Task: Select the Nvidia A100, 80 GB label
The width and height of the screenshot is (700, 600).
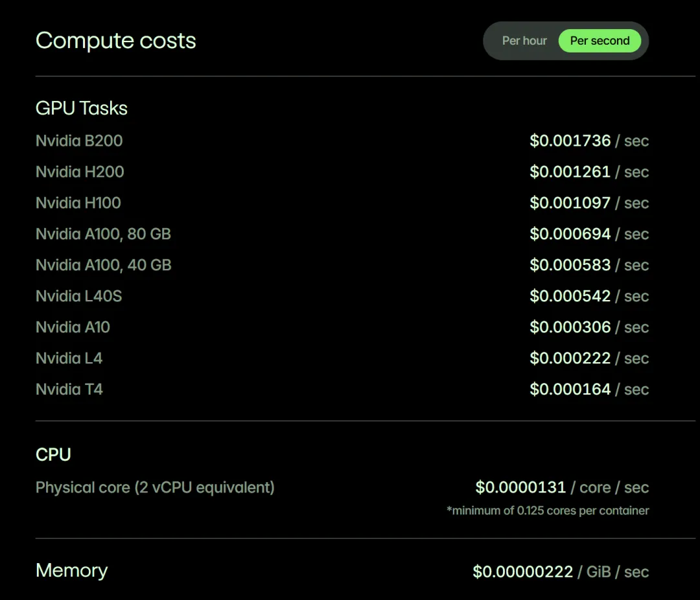Action: (103, 234)
